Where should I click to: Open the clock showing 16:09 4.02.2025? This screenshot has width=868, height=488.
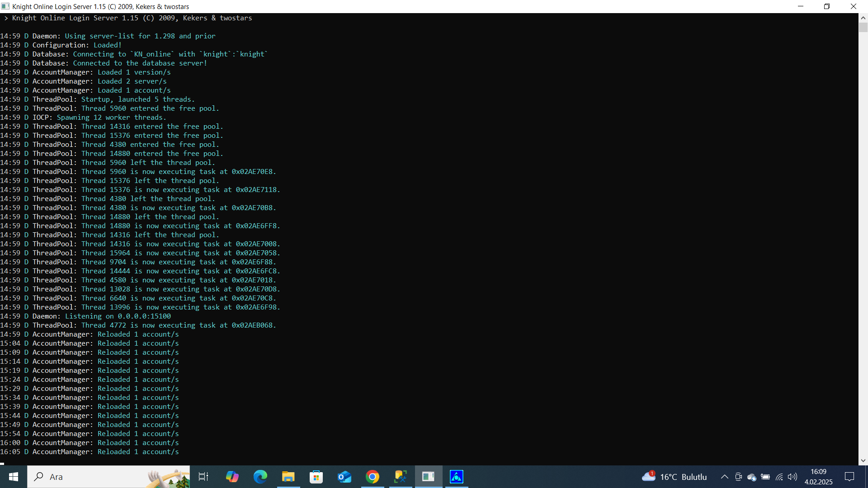pyautogui.click(x=818, y=477)
